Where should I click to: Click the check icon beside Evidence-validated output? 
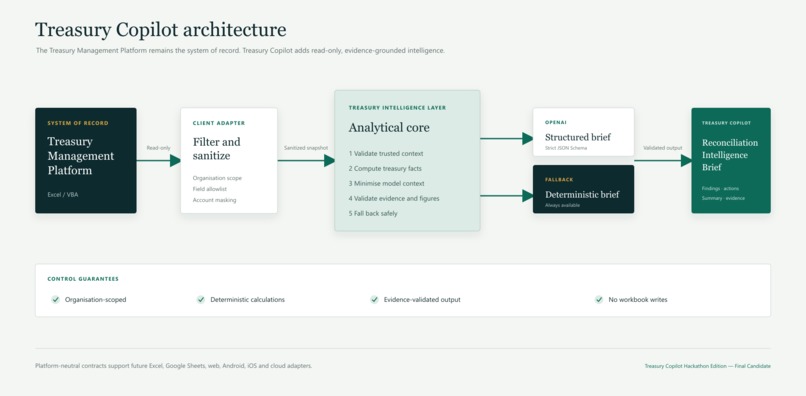[x=374, y=299]
